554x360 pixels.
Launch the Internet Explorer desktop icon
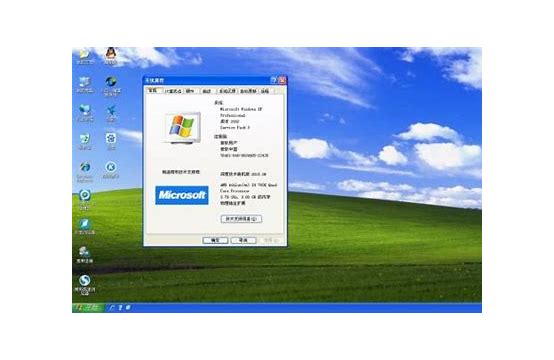(85, 171)
